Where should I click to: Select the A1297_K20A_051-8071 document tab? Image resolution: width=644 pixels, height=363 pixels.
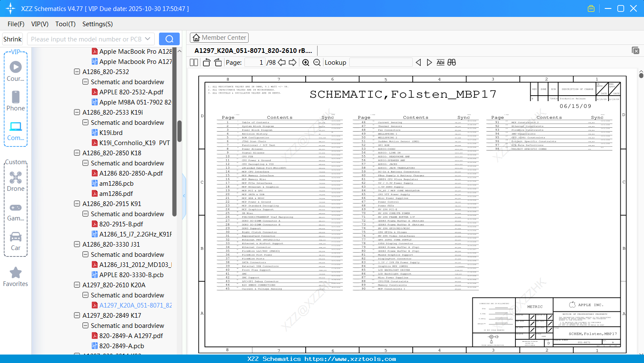pos(253,50)
